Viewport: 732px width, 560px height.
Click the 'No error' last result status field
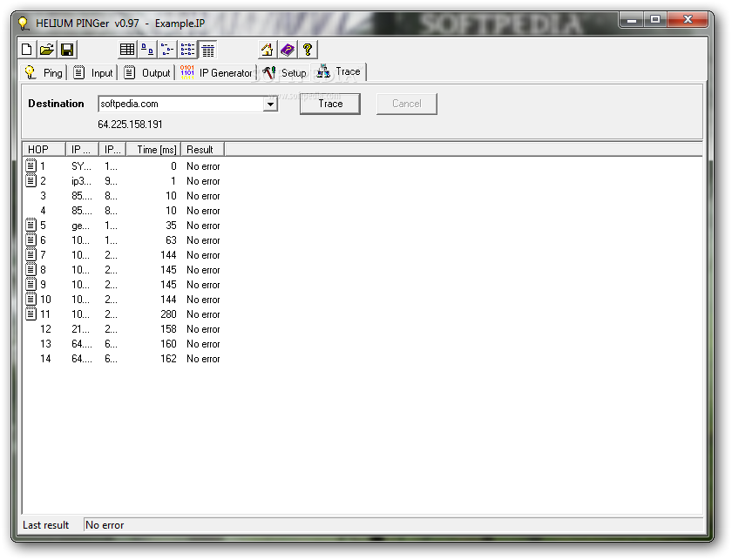(x=393, y=525)
